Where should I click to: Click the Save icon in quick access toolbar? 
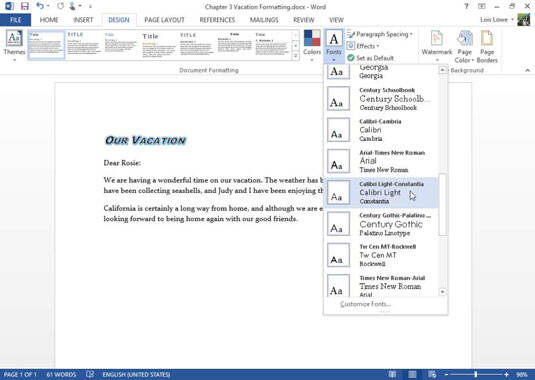[25, 6]
